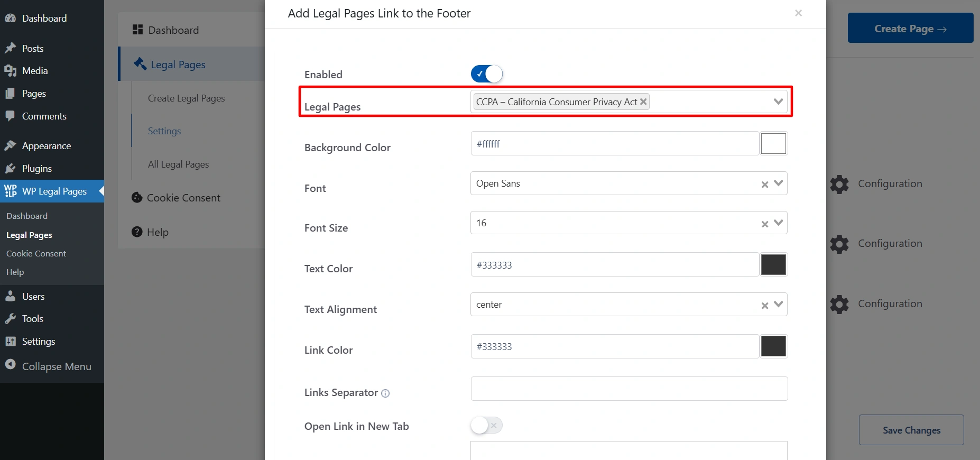Viewport: 980px width, 460px height.
Task: Open the first Configuration link
Action: click(x=890, y=183)
